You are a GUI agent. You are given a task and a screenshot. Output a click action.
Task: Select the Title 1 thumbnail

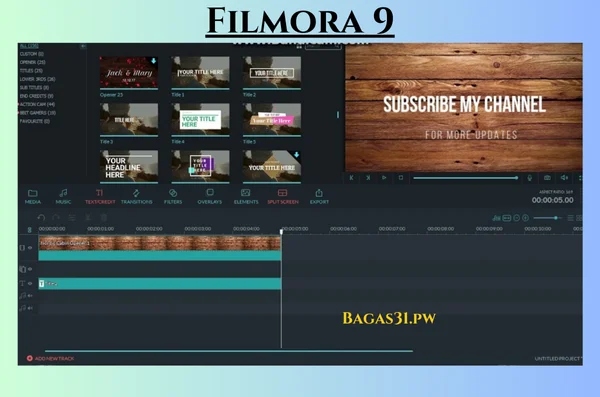coord(200,73)
